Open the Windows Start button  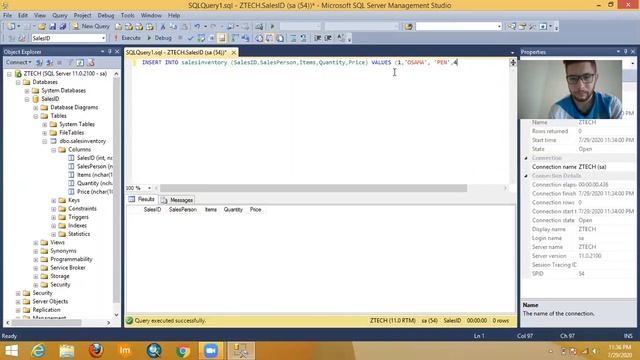[x=11, y=351]
